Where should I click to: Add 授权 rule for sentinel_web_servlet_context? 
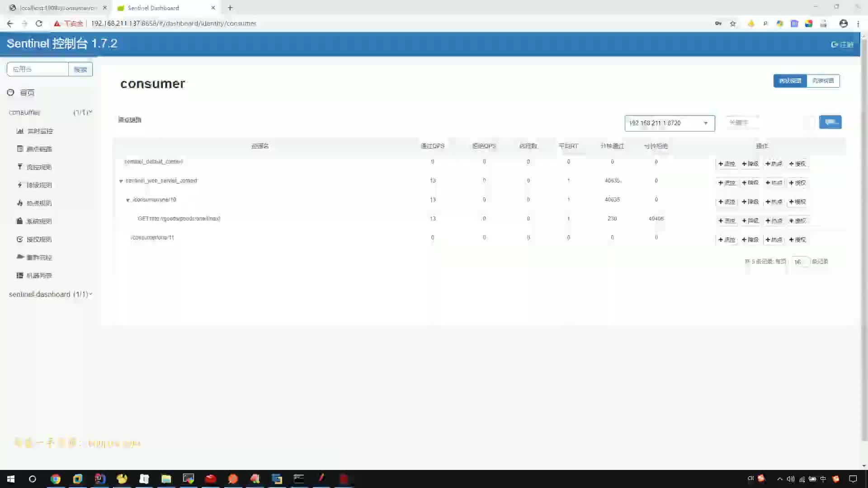pos(797,183)
